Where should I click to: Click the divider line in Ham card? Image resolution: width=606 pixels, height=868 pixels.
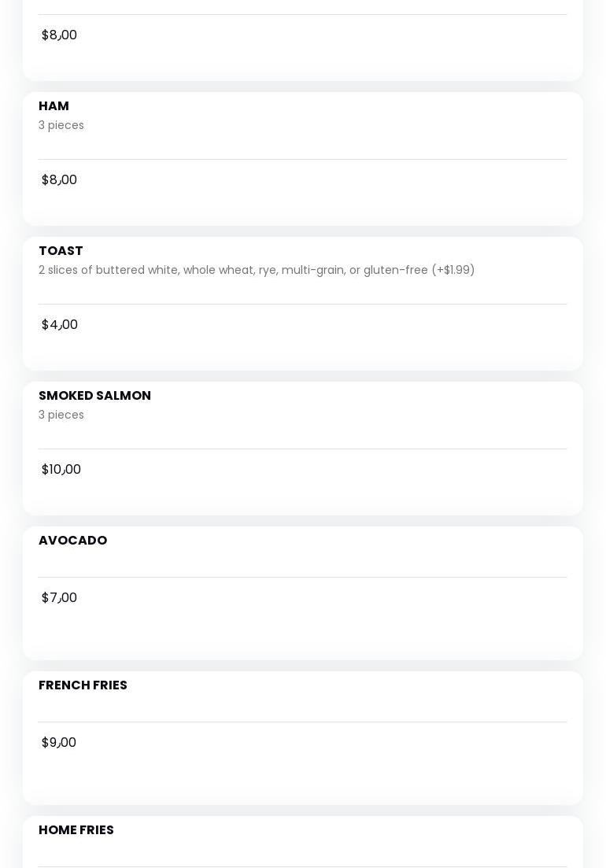coord(302,159)
